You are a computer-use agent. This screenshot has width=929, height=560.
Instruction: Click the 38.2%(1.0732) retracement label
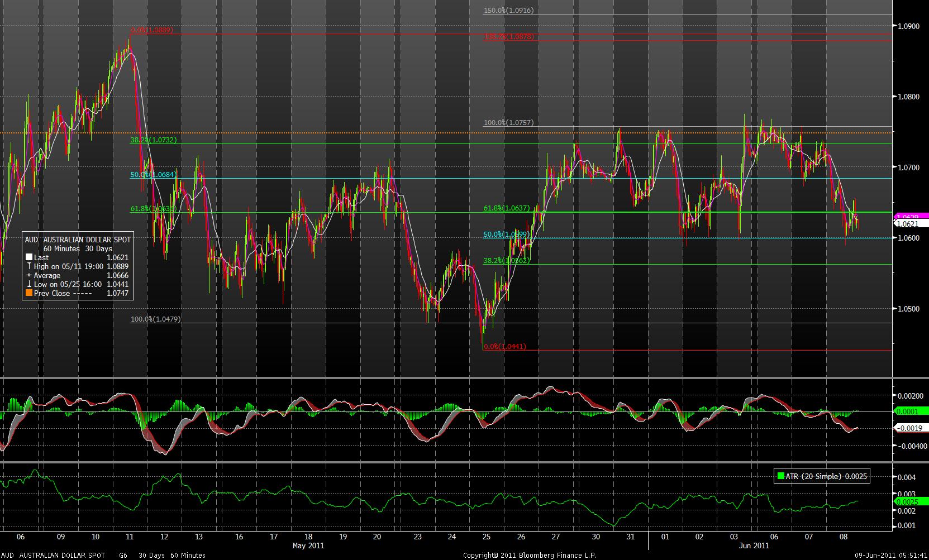pos(154,140)
